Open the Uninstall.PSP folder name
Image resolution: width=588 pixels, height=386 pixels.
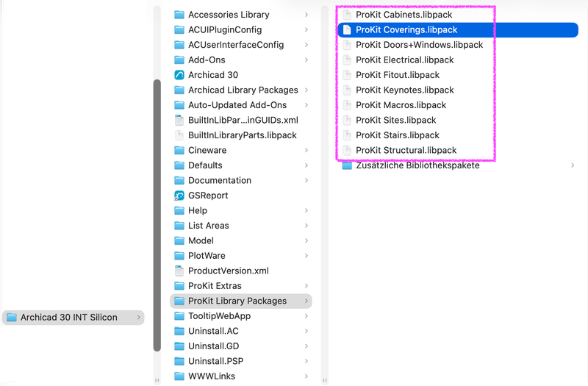(x=215, y=361)
